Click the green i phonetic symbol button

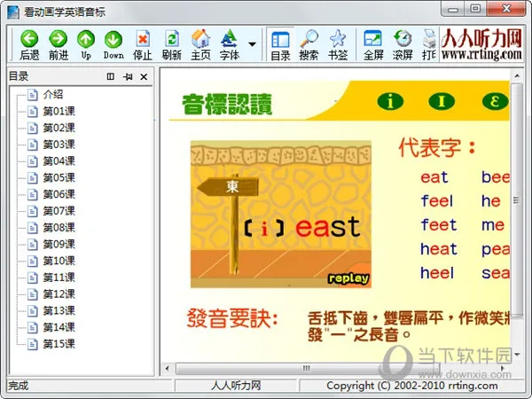(x=389, y=100)
